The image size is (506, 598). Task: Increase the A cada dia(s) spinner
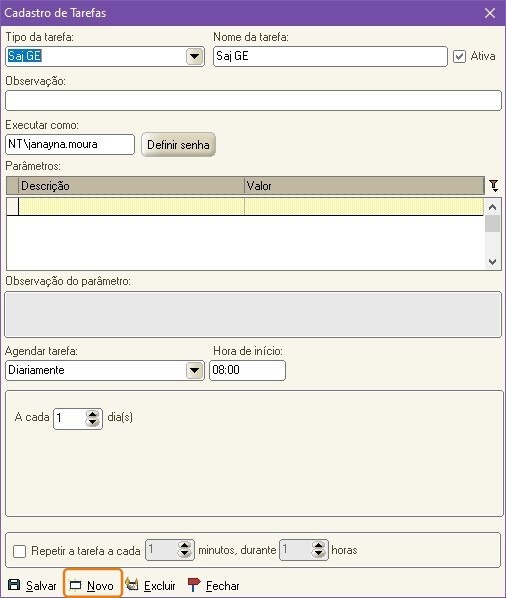(x=93, y=414)
